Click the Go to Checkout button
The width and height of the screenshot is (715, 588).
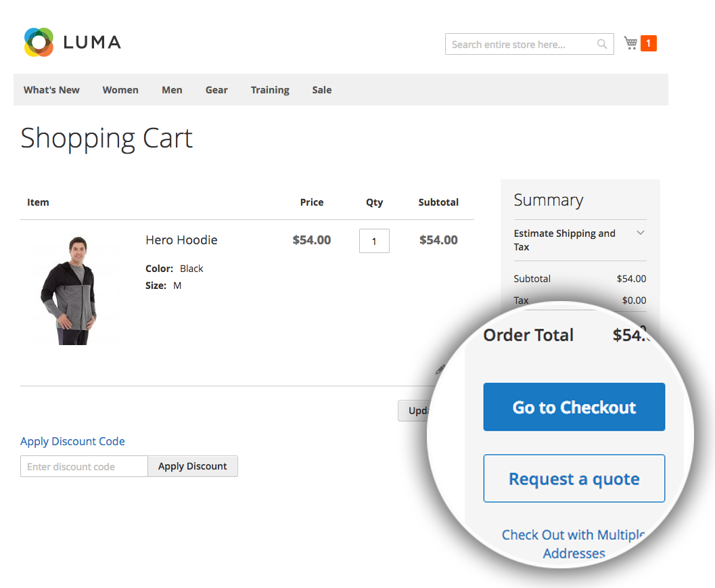(574, 407)
